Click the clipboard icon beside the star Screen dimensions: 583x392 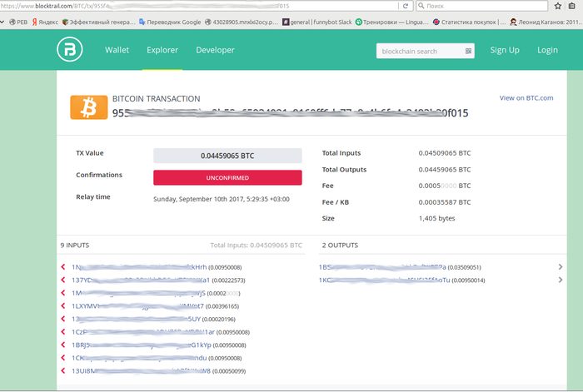point(572,6)
